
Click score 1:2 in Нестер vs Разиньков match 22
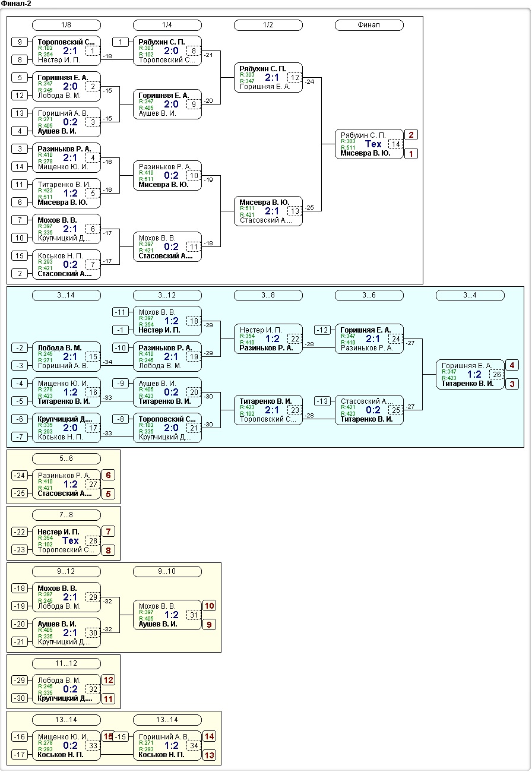[x=272, y=338]
